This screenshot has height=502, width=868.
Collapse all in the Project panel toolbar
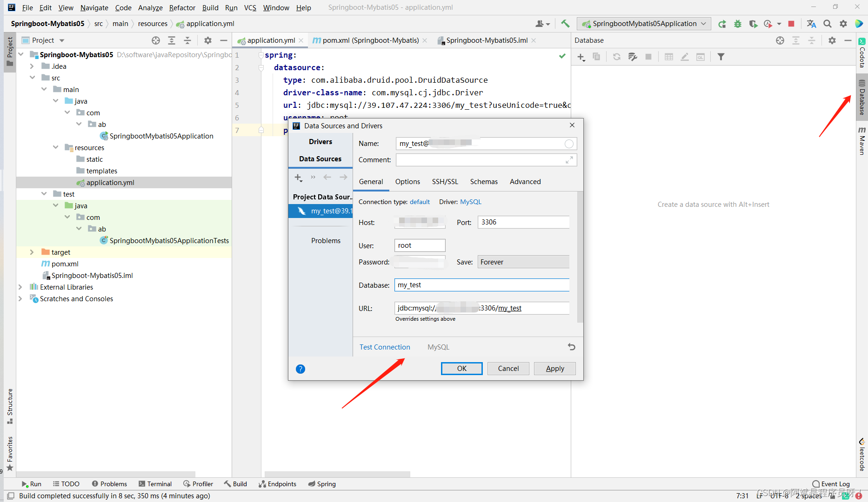coord(187,40)
